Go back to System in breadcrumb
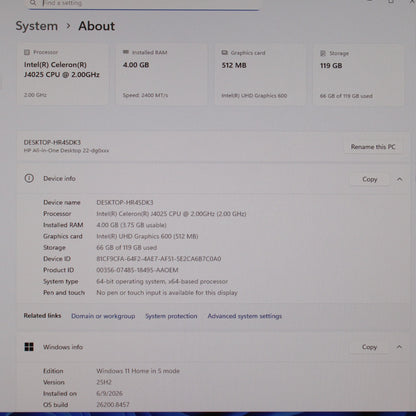416x416 pixels. (x=37, y=26)
